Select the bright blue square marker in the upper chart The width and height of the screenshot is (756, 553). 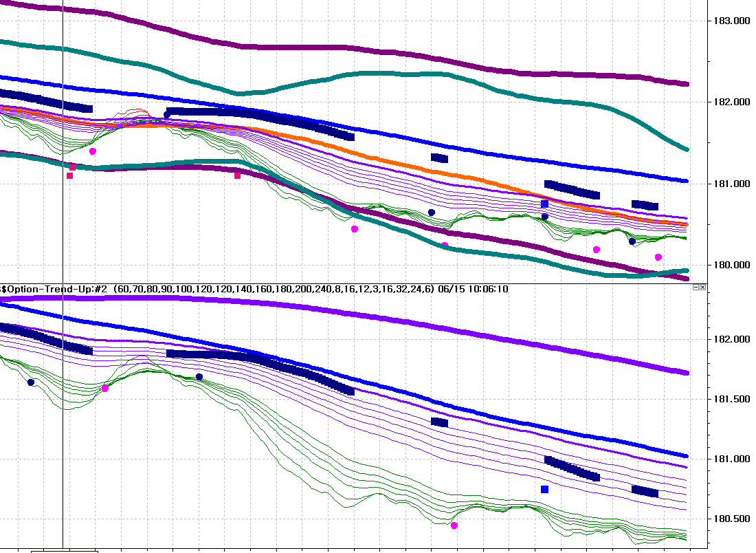pyautogui.click(x=545, y=204)
